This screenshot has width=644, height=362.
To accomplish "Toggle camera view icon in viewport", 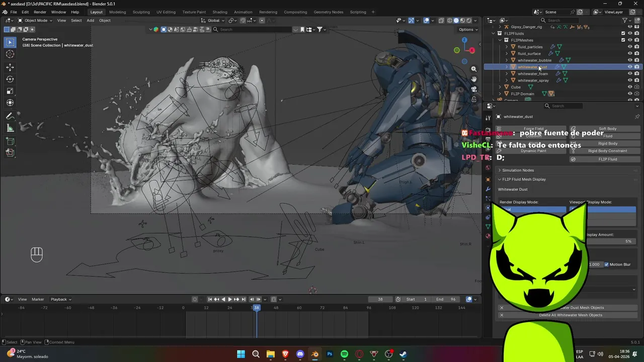I will [x=473, y=89].
